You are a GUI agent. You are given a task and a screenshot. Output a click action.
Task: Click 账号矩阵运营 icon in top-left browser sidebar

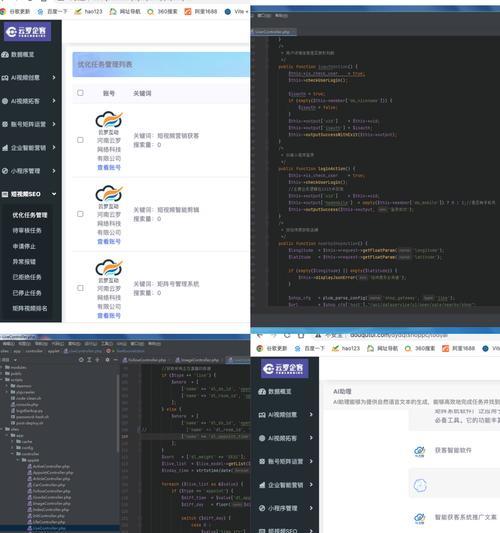tap(5, 124)
